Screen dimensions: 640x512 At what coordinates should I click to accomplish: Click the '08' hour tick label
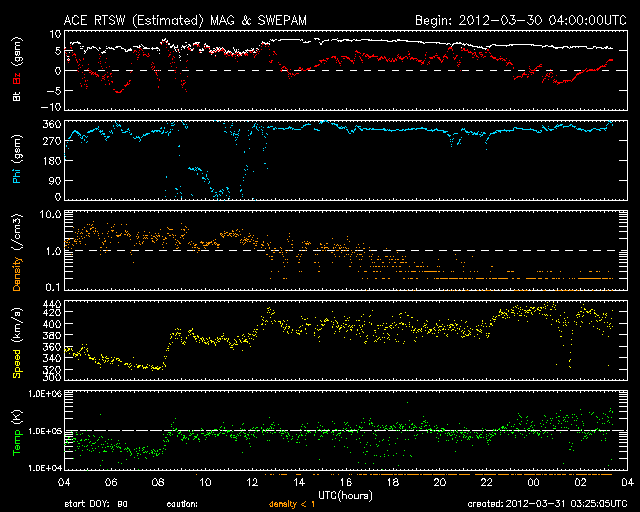click(158, 482)
